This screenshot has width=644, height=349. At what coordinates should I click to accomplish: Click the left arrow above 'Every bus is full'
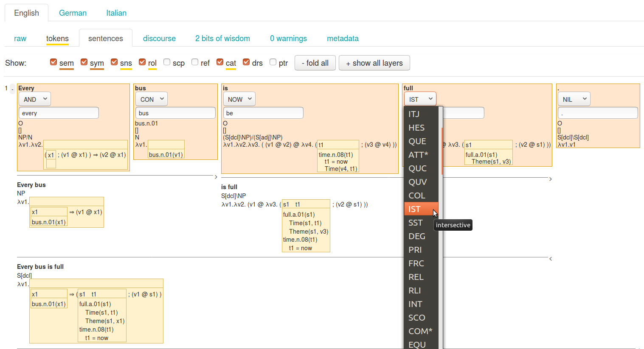coord(551,259)
